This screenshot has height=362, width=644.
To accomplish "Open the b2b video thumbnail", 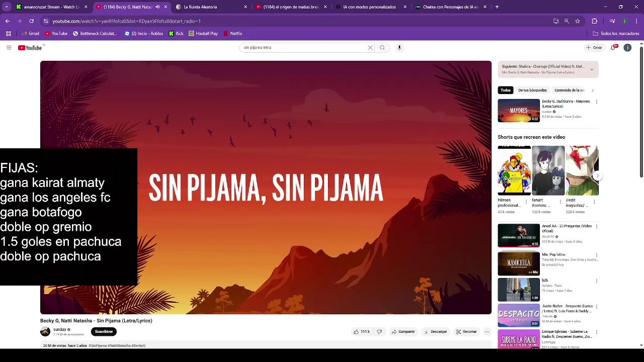I will pyautogui.click(x=519, y=290).
